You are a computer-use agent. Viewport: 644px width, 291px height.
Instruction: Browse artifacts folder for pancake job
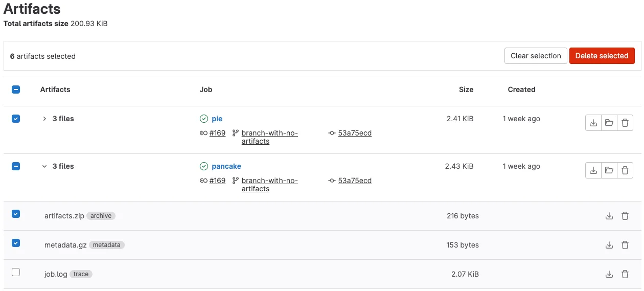click(x=609, y=170)
